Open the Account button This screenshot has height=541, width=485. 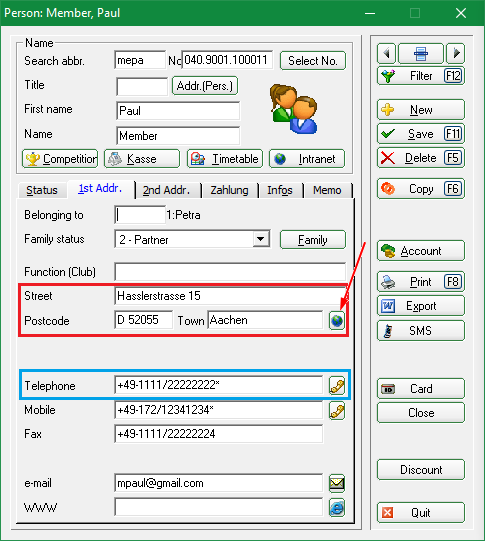pos(421,251)
